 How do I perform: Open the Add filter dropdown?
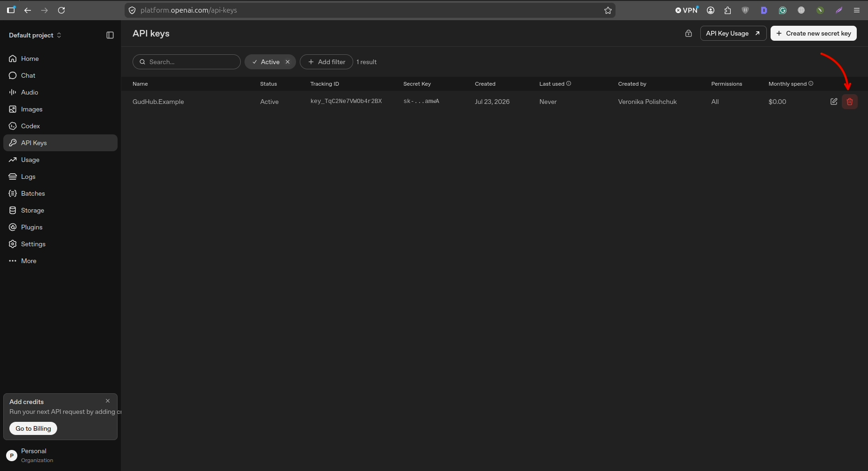point(326,62)
